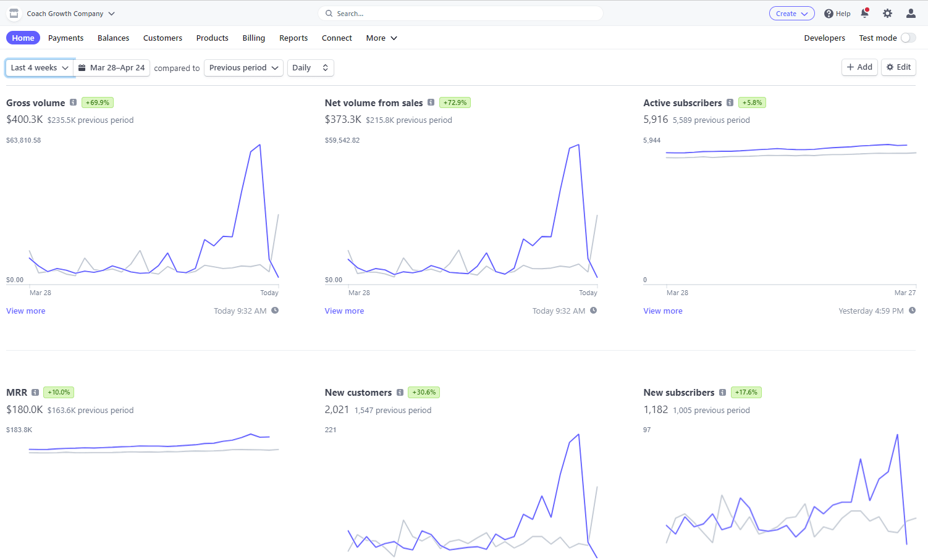Open the user account profile icon
The image size is (928, 560).
(911, 14)
